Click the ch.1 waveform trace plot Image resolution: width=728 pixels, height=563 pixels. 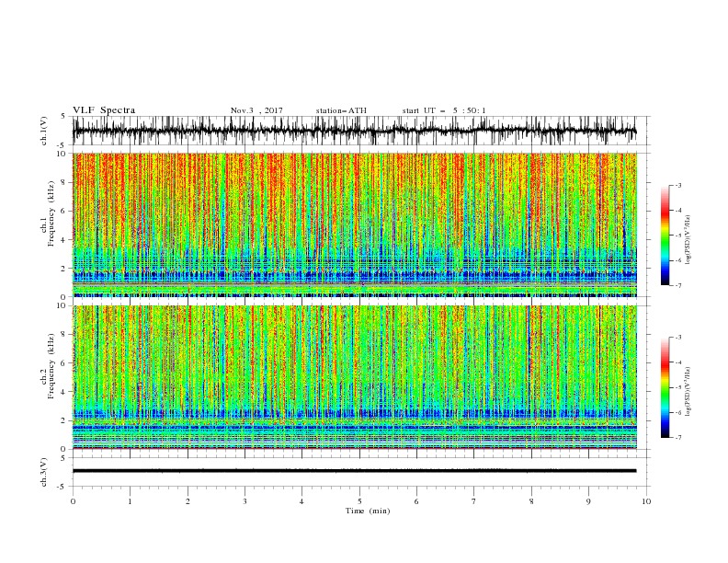click(354, 131)
